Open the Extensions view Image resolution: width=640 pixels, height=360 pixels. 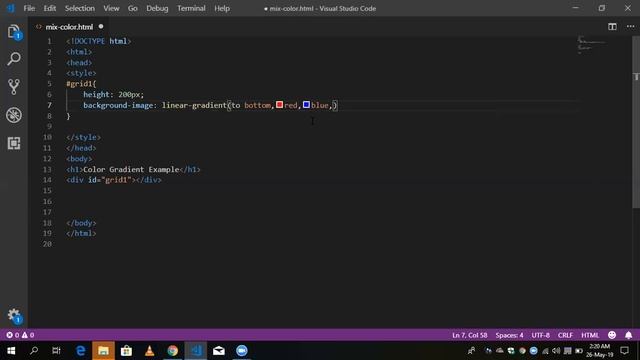(x=14, y=143)
